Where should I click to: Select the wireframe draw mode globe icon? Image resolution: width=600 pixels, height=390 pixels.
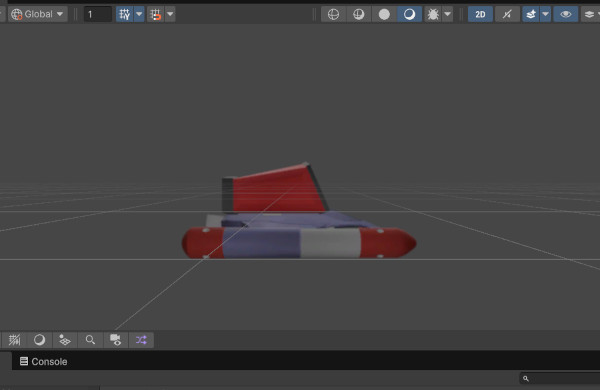click(x=333, y=15)
